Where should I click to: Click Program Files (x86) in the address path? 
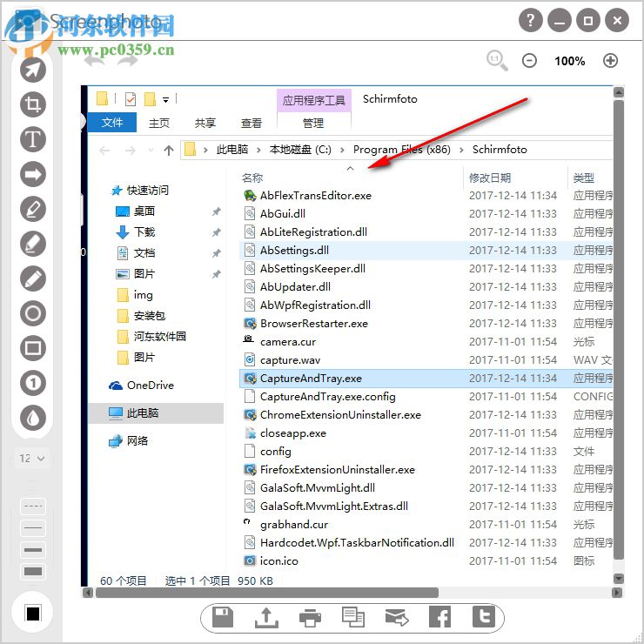pos(402,150)
